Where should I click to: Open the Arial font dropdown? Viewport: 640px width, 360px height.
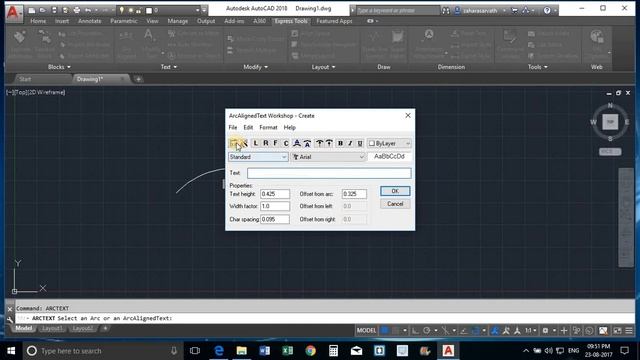tap(328, 157)
